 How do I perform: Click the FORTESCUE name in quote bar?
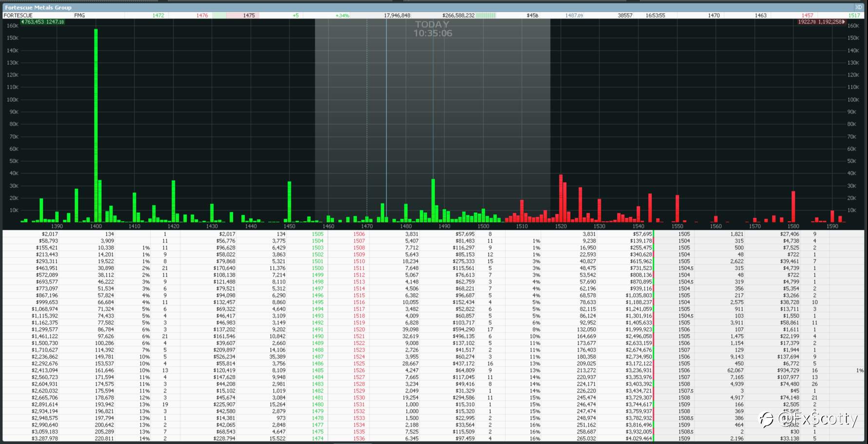click(18, 16)
